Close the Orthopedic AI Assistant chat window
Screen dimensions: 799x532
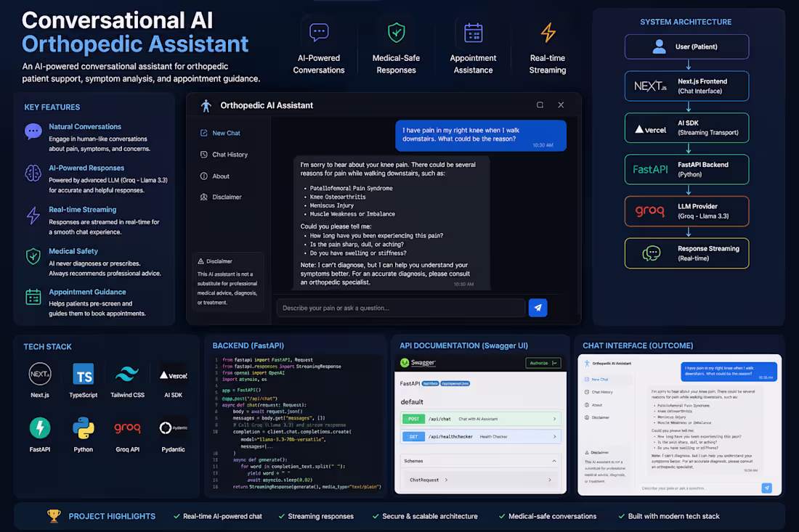point(561,105)
